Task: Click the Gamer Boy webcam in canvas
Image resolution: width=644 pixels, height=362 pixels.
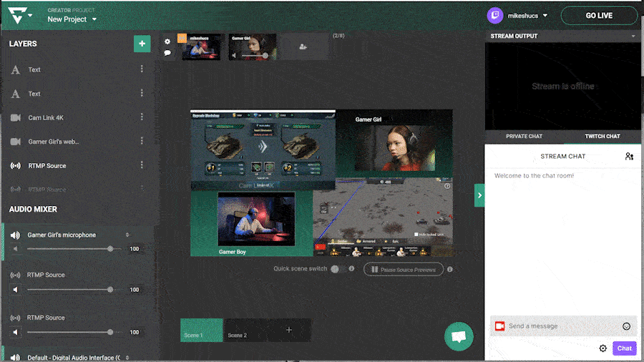Action: point(256,219)
